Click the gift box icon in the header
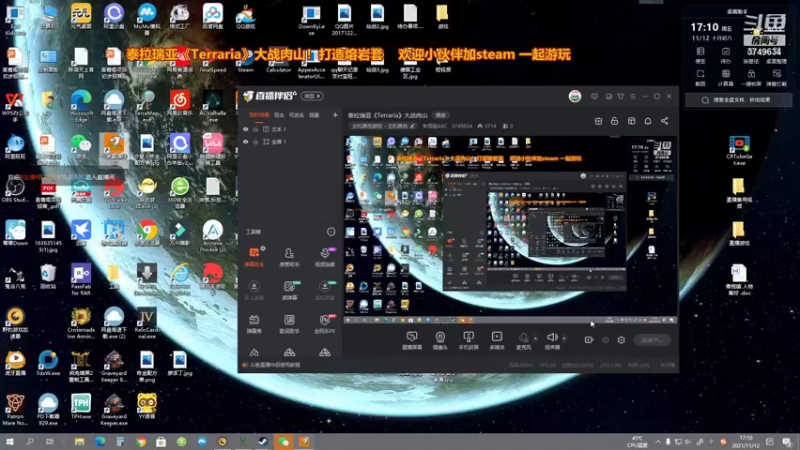 click(598, 121)
